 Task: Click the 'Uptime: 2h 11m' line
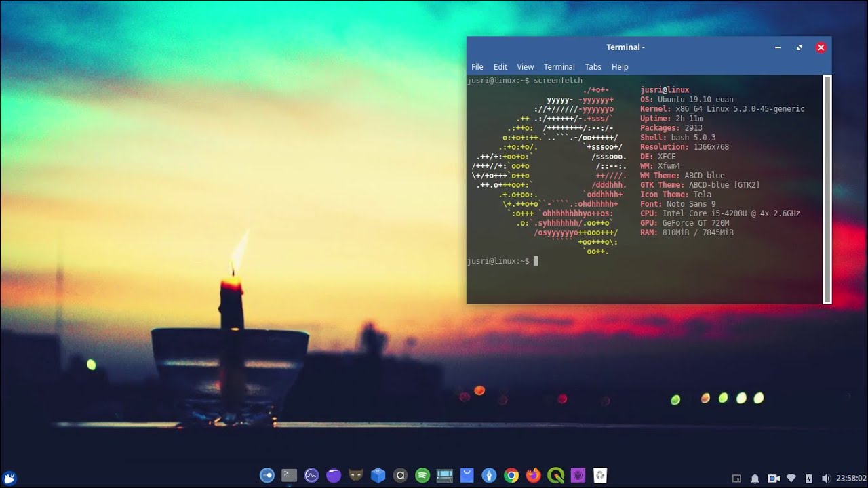pyautogui.click(x=671, y=119)
